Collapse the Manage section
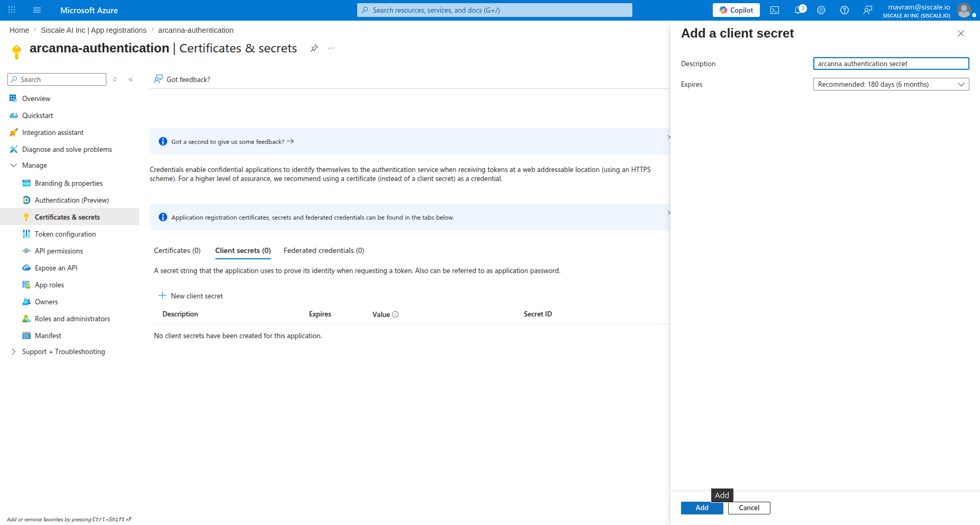980x525 pixels. pyautogui.click(x=14, y=165)
